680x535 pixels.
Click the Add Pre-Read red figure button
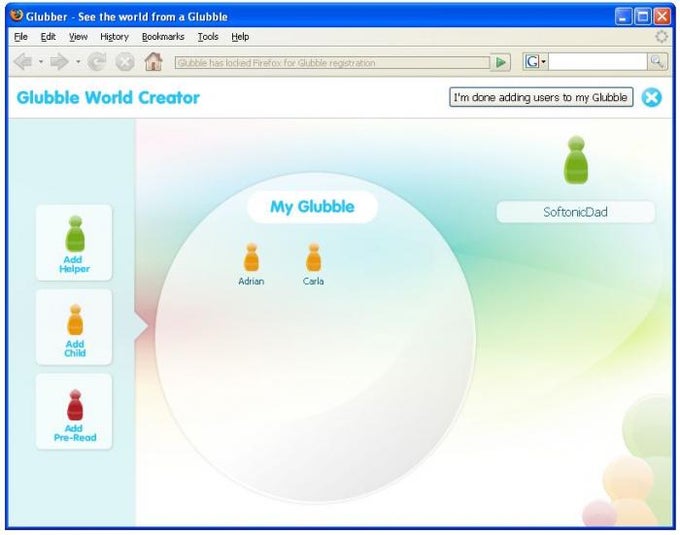pos(74,411)
